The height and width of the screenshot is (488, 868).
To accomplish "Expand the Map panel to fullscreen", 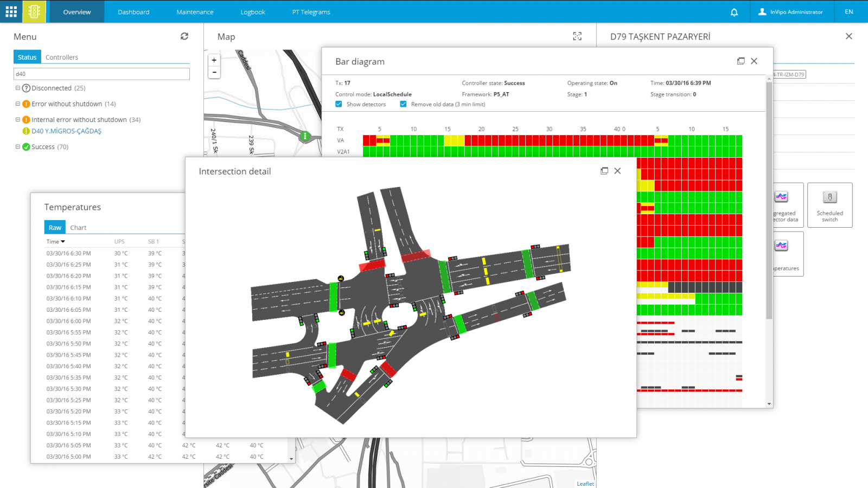I will [577, 36].
